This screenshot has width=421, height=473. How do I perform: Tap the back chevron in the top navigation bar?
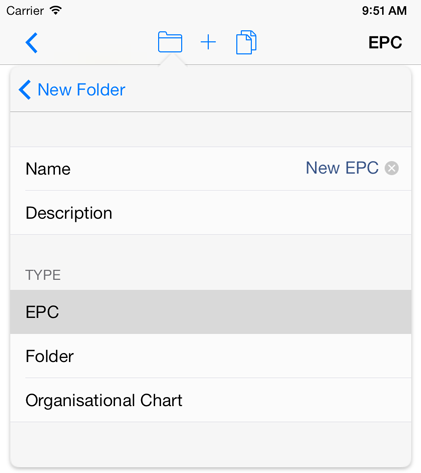pos(32,43)
